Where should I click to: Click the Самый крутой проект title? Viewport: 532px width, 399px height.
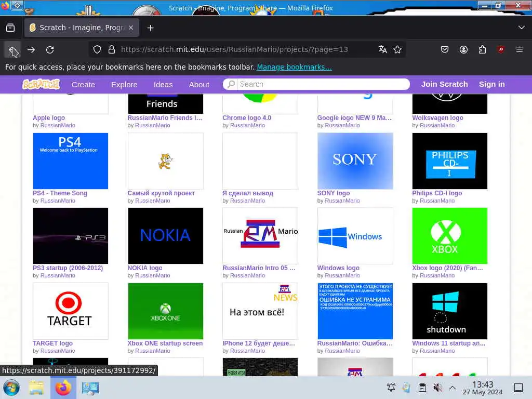(x=161, y=193)
